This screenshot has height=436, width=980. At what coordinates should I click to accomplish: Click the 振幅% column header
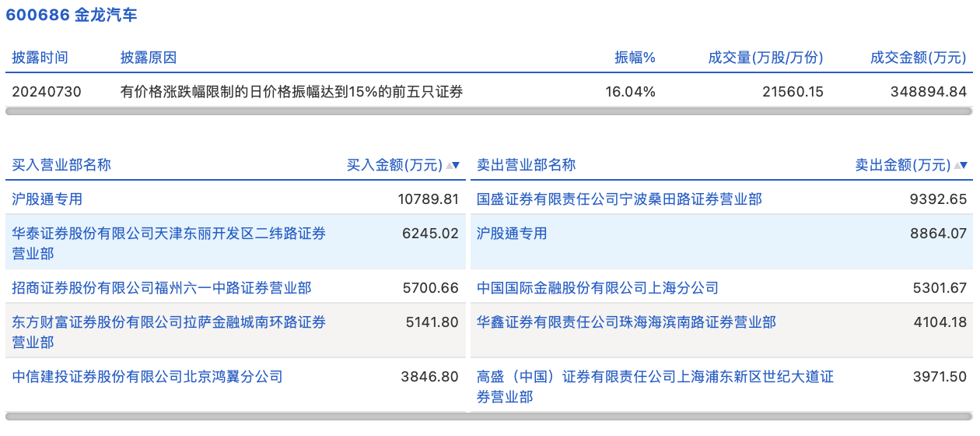point(635,58)
